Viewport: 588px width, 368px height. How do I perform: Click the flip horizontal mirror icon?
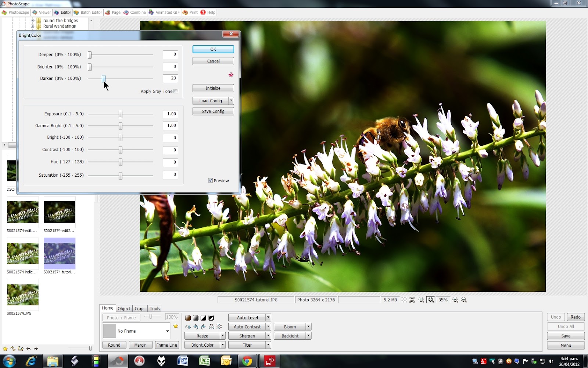coord(212,326)
